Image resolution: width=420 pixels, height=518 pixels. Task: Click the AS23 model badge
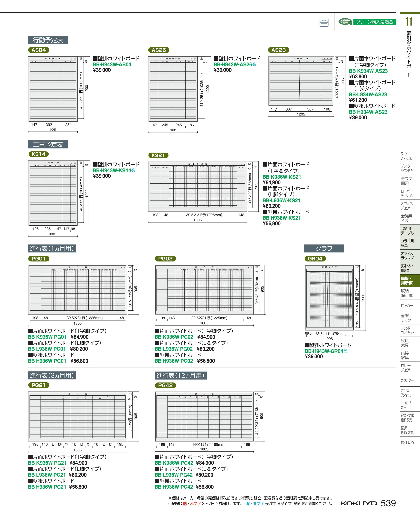(x=279, y=50)
